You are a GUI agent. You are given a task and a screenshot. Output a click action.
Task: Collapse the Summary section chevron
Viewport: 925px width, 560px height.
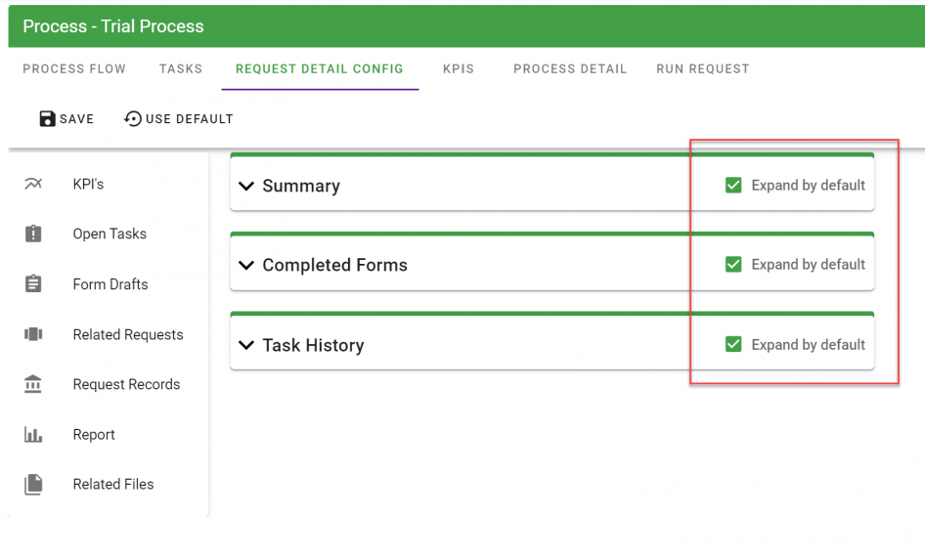[x=245, y=186]
